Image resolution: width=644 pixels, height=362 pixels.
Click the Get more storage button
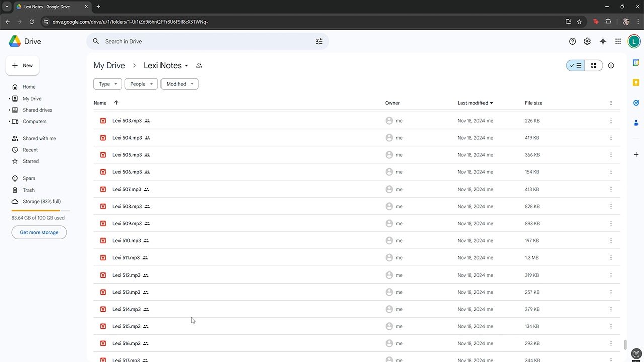click(x=39, y=232)
